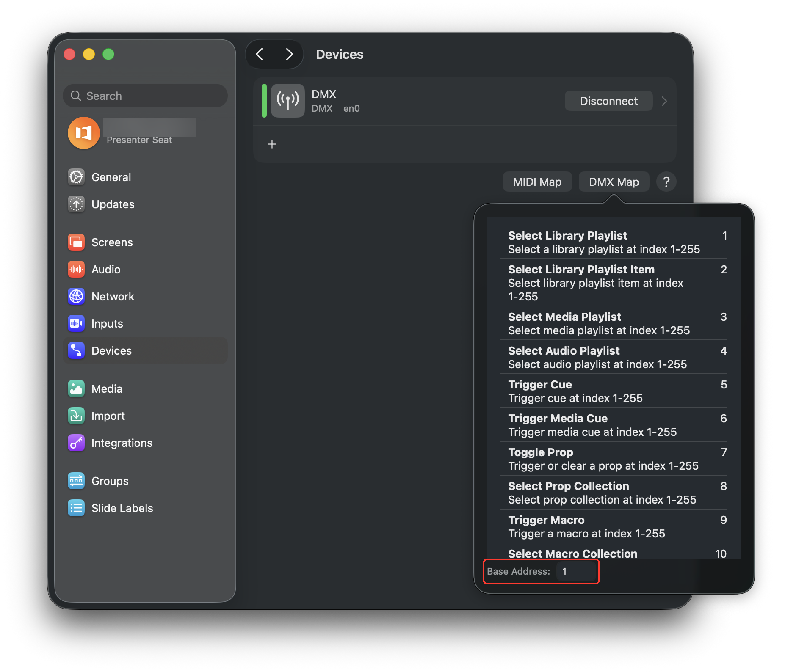Select the Select Media Playlist row
The height and width of the screenshot is (672, 785).
(x=614, y=323)
